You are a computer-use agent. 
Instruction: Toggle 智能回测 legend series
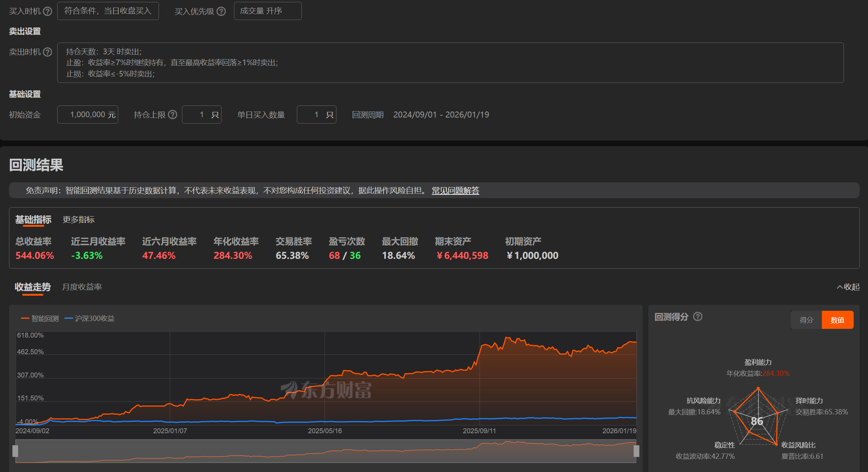click(x=40, y=319)
